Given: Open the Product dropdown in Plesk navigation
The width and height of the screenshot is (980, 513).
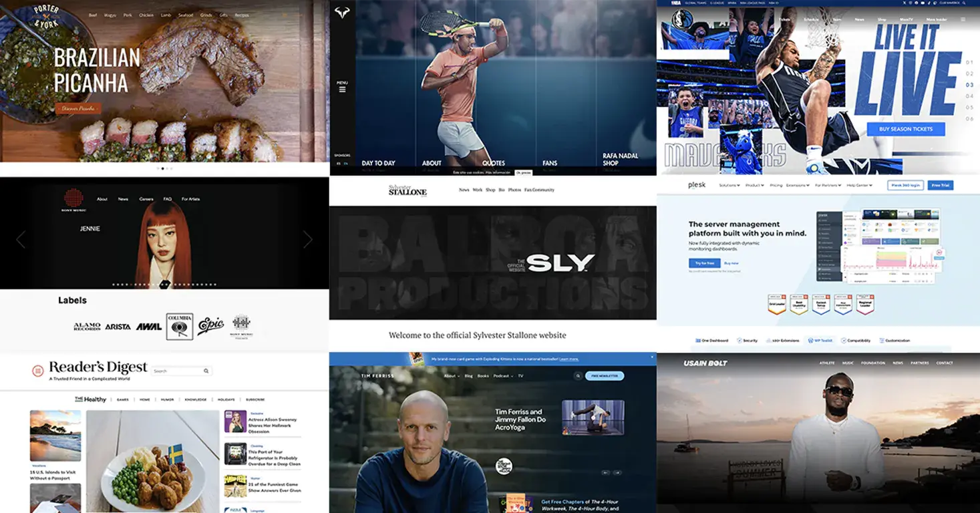Looking at the screenshot, I should (x=754, y=185).
